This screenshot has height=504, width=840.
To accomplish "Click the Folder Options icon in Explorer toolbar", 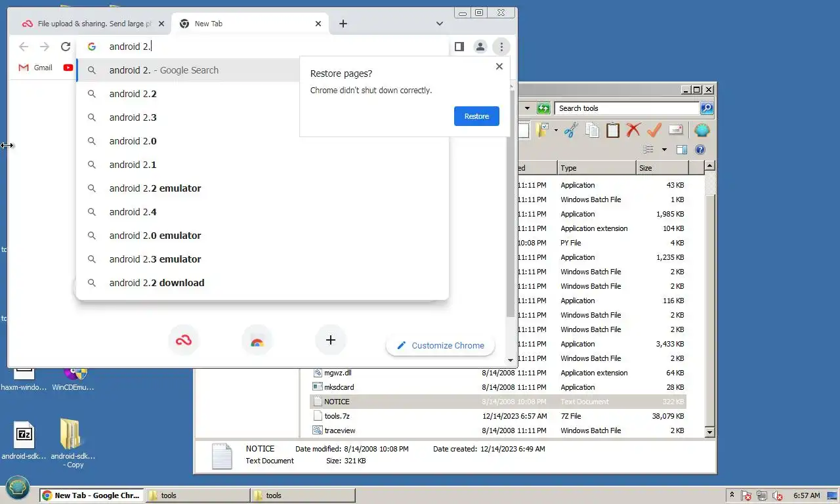I will (542, 130).
